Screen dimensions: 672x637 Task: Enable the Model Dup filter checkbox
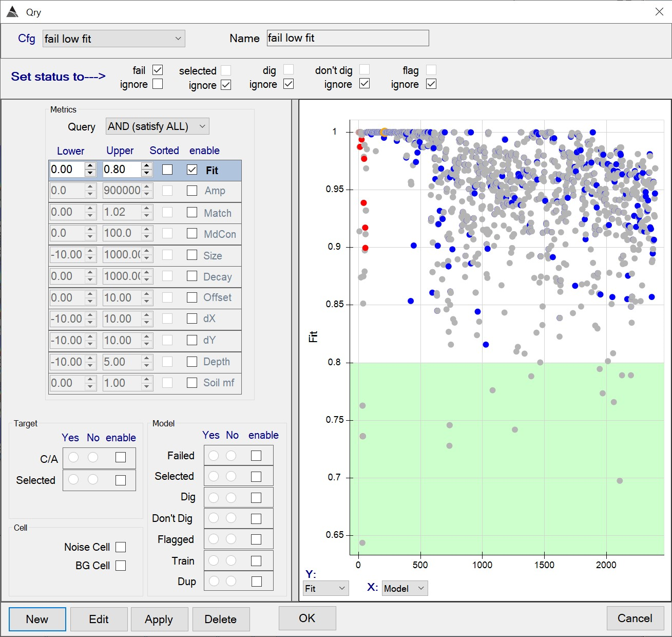coord(256,581)
